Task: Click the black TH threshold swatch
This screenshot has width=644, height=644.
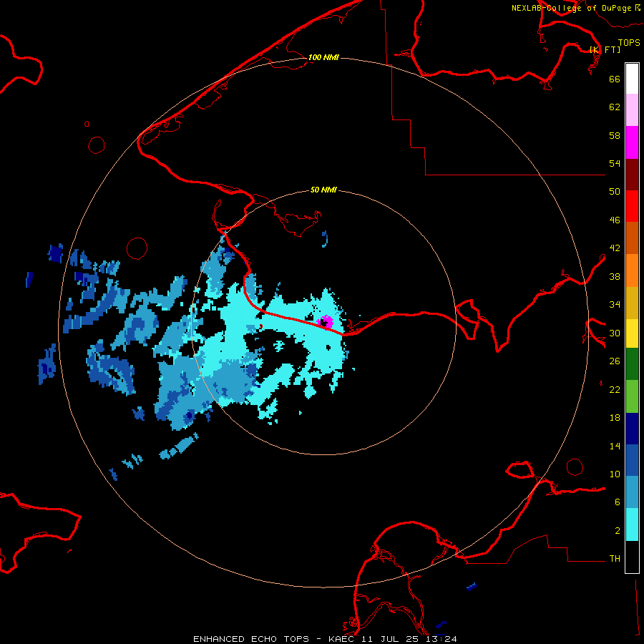Action: coord(632,557)
